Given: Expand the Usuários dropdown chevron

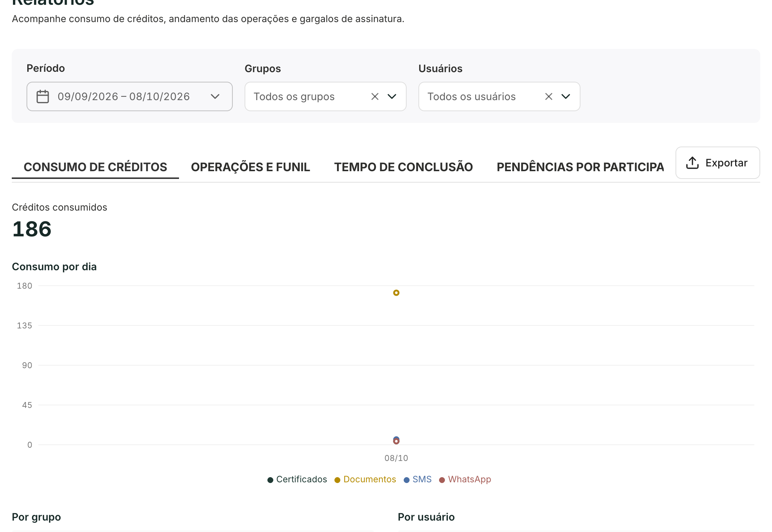Looking at the screenshot, I should point(566,96).
